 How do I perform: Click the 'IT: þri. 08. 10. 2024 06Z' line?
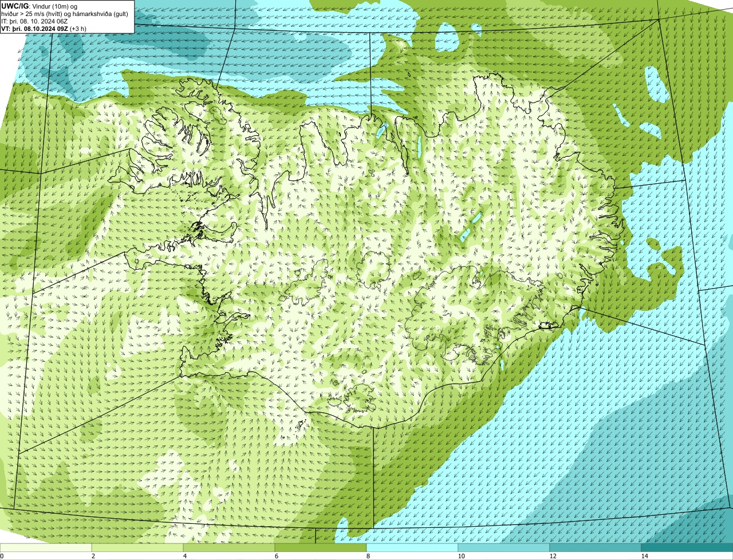pos(35,21)
